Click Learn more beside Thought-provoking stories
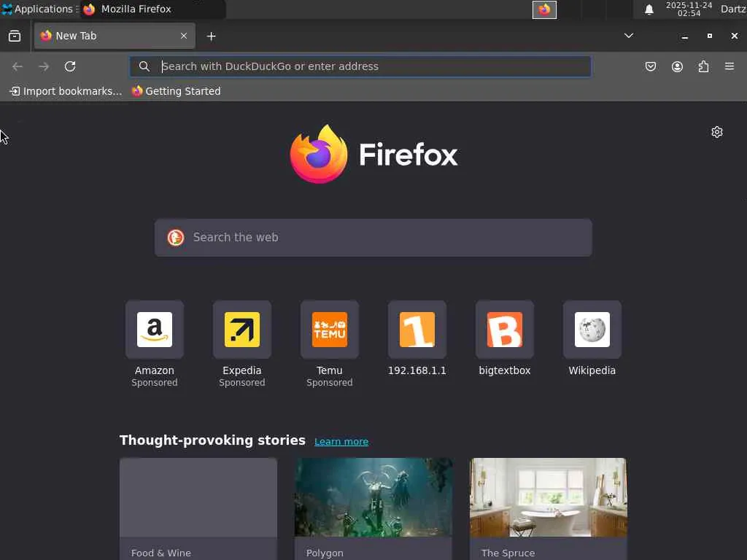 click(341, 441)
